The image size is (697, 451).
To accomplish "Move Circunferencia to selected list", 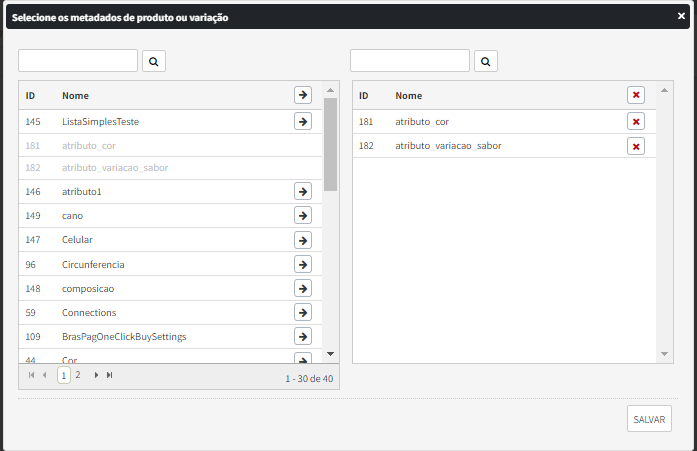I will click(303, 264).
